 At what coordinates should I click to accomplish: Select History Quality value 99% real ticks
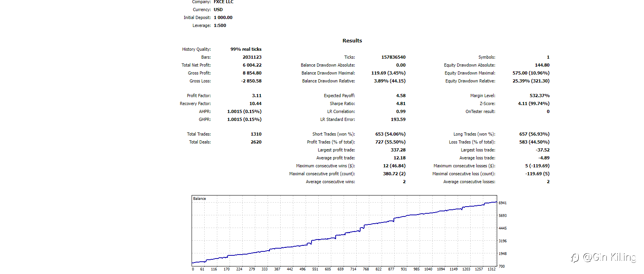(x=246, y=49)
